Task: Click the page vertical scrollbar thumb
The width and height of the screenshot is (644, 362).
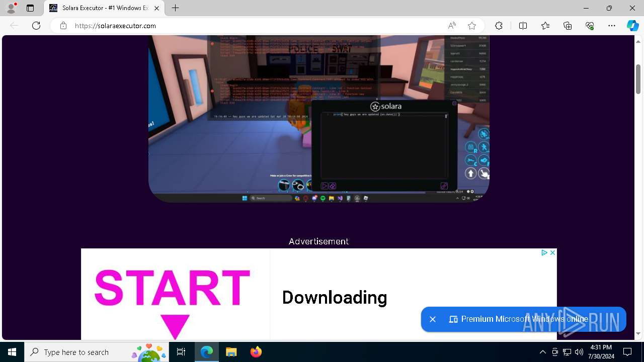Action: (638, 79)
